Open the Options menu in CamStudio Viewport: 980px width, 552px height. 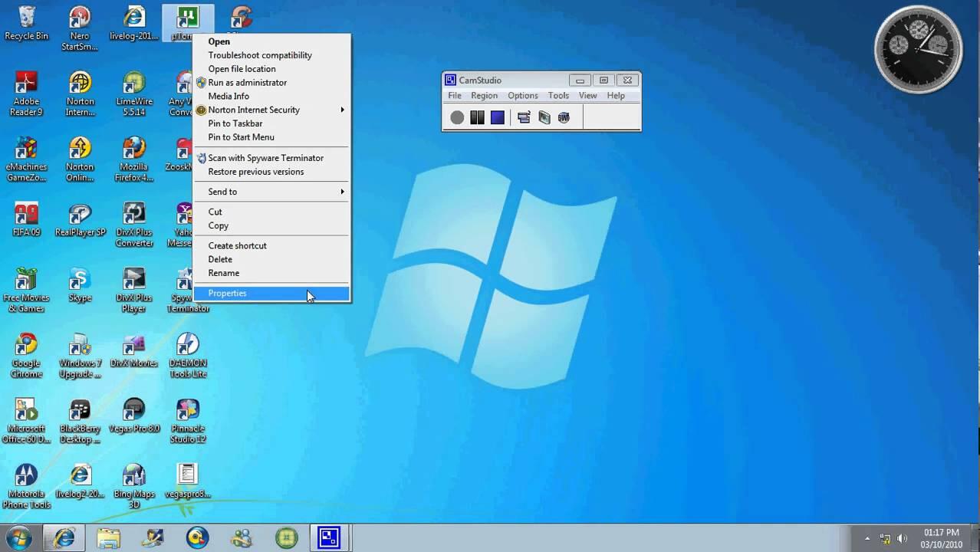click(522, 96)
